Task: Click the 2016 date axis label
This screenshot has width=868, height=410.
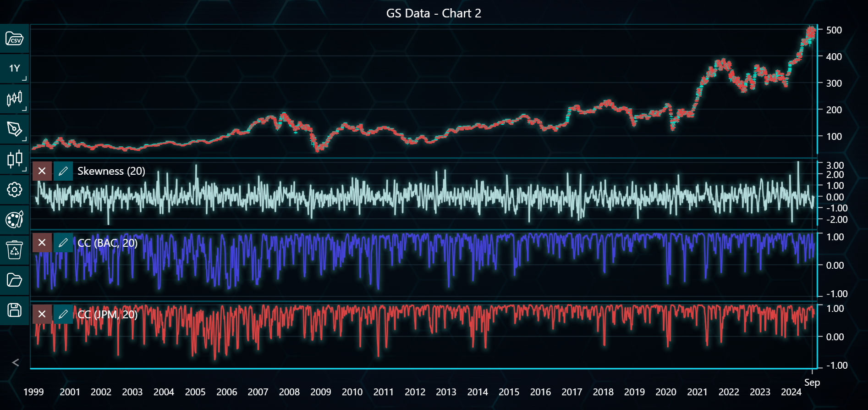Action: [x=540, y=392]
